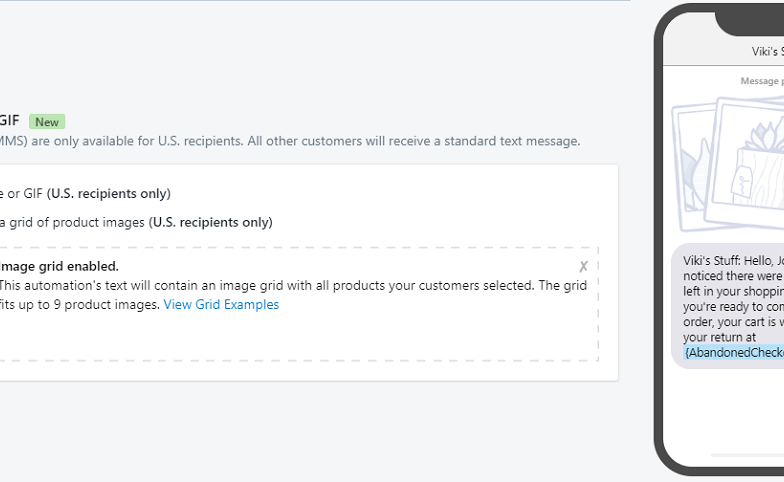Dismiss the image grid enabled notice
The image size is (784, 482).
(583, 267)
